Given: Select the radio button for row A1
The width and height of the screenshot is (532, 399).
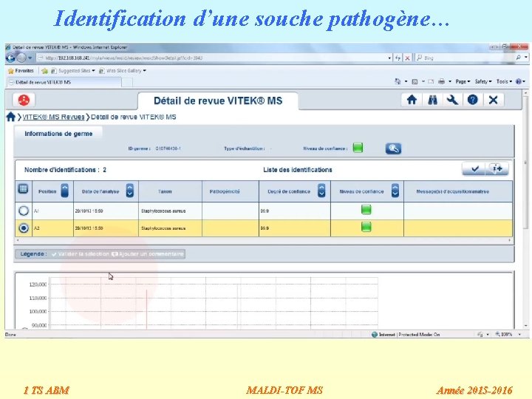Looking at the screenshot, I should pyautogui.click(x=24, y=211).
